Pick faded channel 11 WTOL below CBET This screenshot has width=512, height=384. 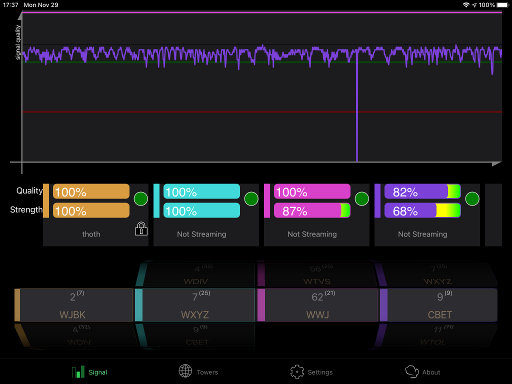pyautogui.click(x=437, y=336)
